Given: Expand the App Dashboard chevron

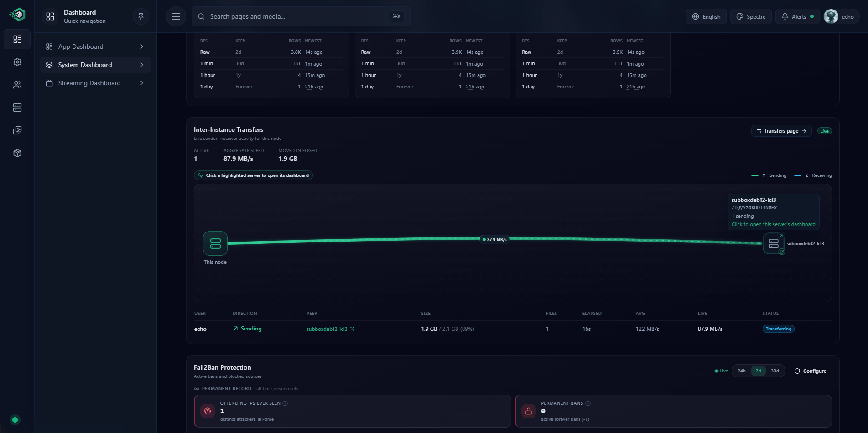Looking at the screenshot, I should 142,46.
